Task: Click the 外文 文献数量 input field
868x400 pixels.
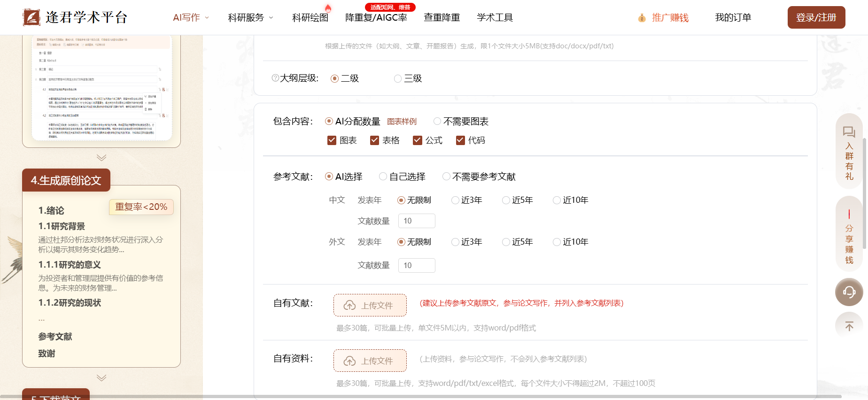Action: 417,265
